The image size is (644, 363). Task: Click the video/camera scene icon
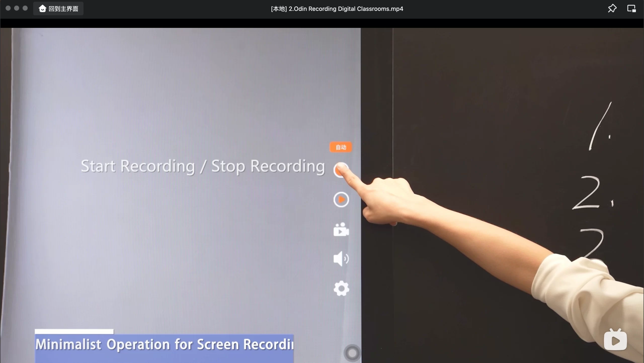(341, 230)
